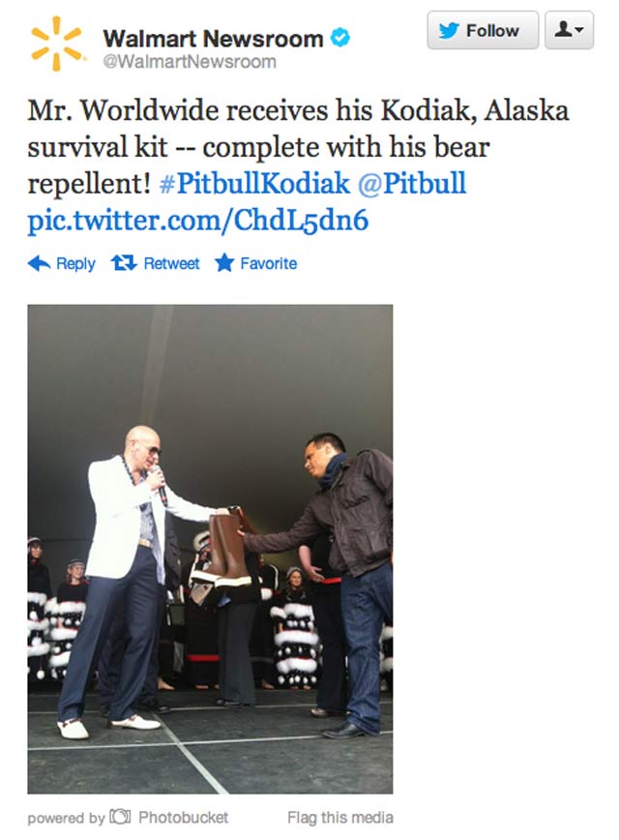This screenshot has width=619, height=840.
Task: Open the attached stage photo
Action: (210, 549)
